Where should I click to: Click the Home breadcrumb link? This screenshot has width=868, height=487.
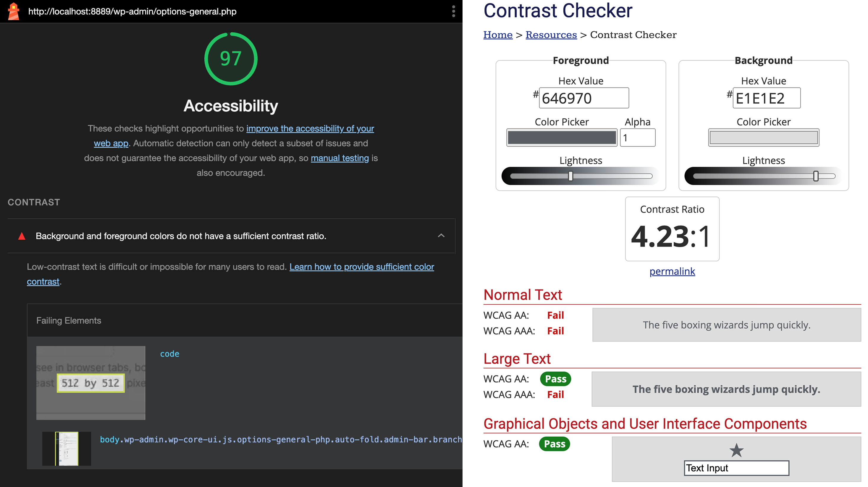[498, 35]
